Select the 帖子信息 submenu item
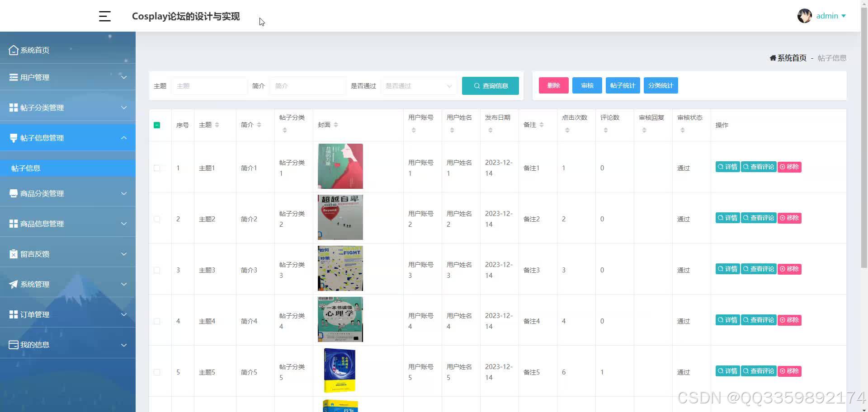 [68, 168]
